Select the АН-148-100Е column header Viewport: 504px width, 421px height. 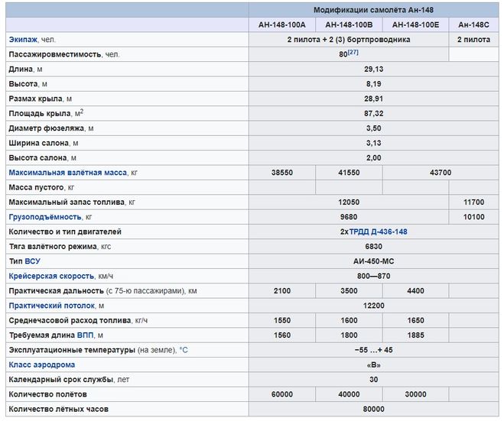tap(415, 24)
